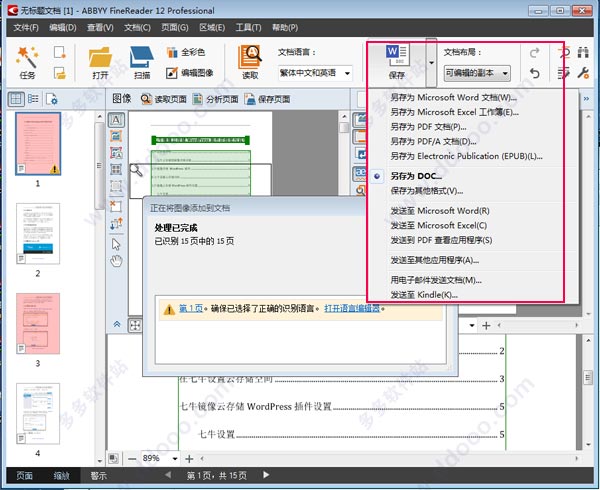Open the 文档(C) menu
The image size is (600, 490).
coord(137,28)
